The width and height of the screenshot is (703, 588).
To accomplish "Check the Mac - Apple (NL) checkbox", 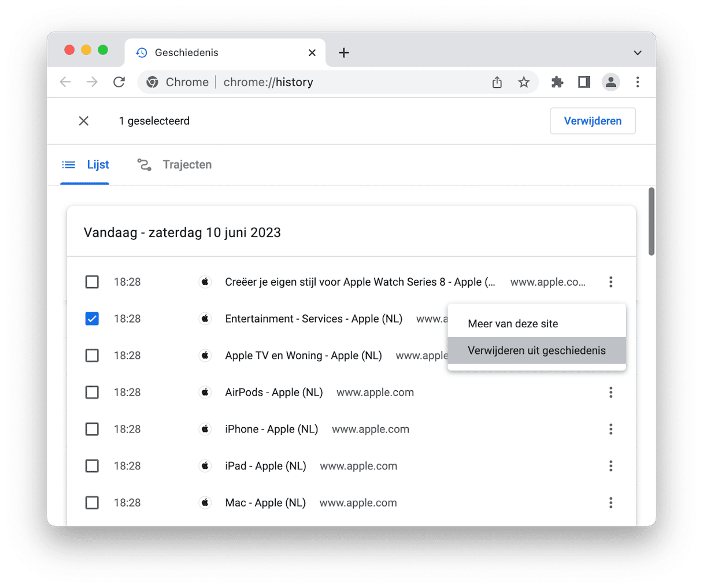I will (x=92, y=503).
